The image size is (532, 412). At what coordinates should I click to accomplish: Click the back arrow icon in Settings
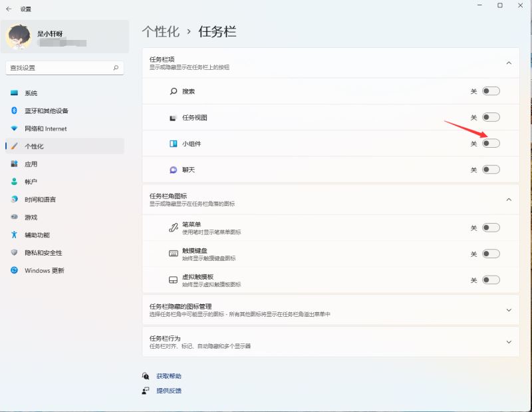[9, 9]
